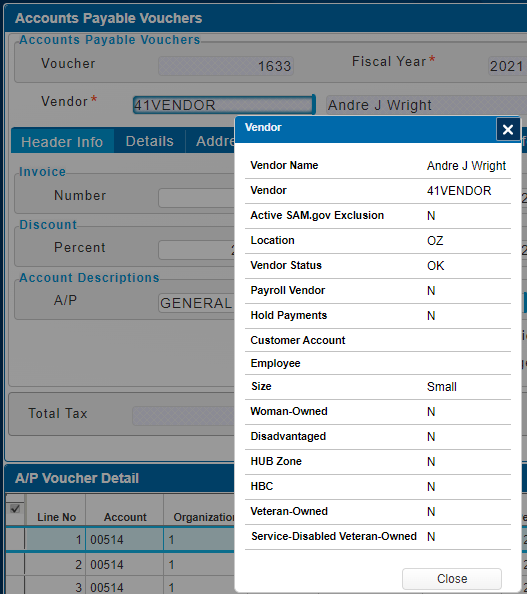527x594 pixels.
Task: Click the Vendor Status row in popup
Action: coord(378,266)
